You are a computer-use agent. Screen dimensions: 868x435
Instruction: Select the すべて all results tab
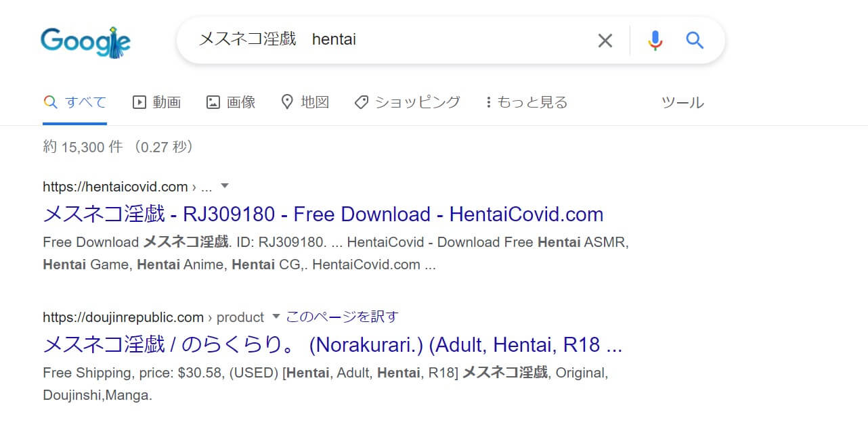(74, 102)
